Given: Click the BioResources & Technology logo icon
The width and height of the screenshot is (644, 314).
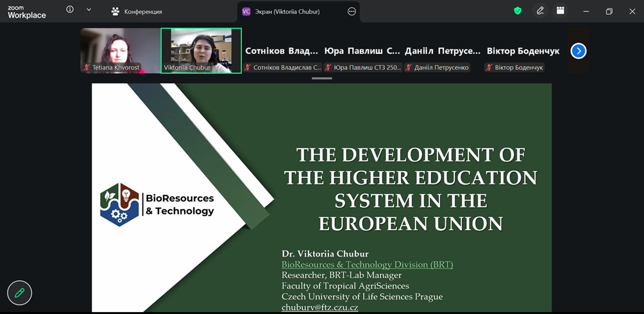Looking at the screenshot, I should 119,204.
